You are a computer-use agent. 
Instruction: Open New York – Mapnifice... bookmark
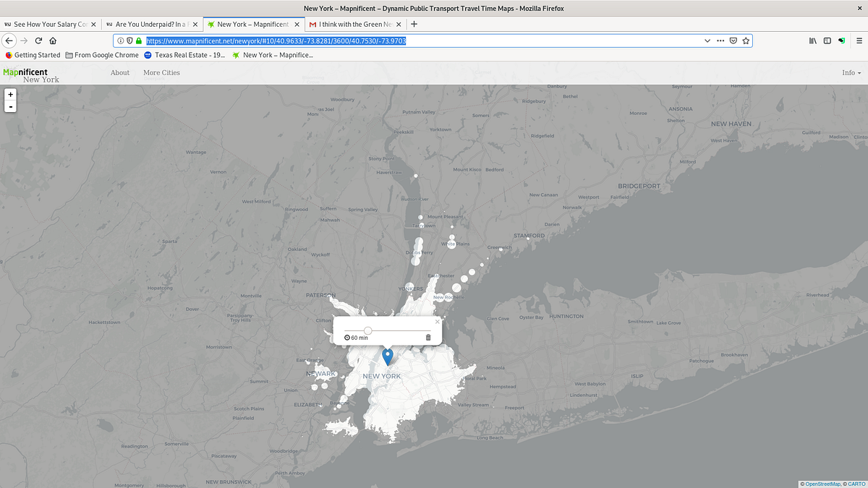273,55
